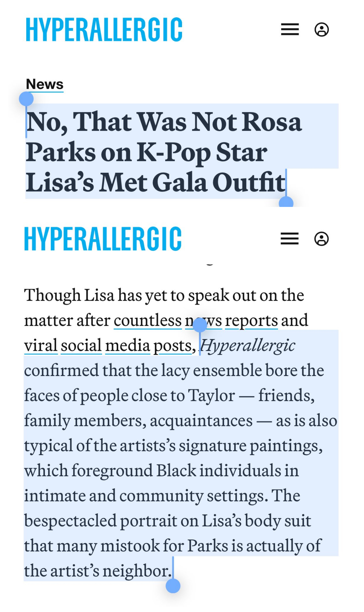Viewport: 364px width, 612px height.
Task: Tap the paragraph selection start handle
Action: pos(200,325)
